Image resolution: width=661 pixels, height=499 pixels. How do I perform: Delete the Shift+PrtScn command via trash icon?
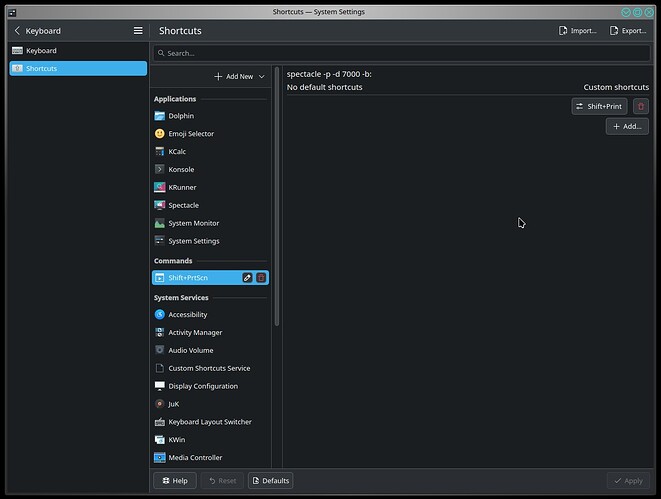(x=261, y=278)
